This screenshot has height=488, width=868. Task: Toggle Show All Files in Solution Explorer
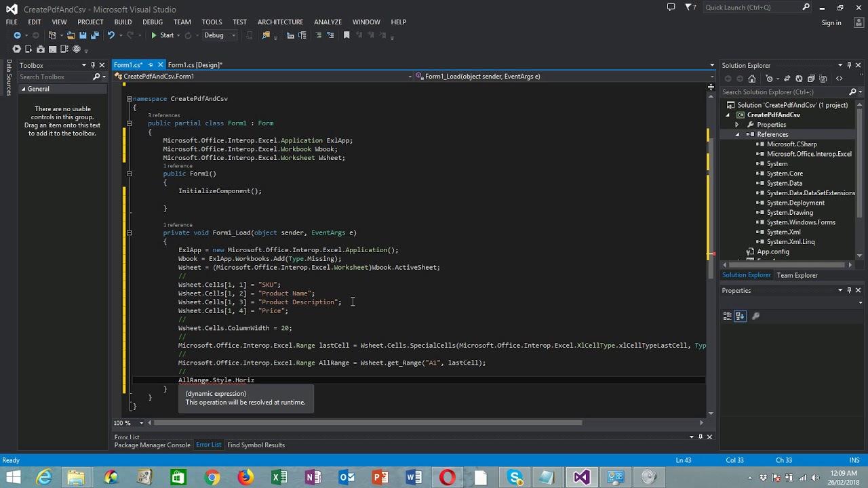823,79
